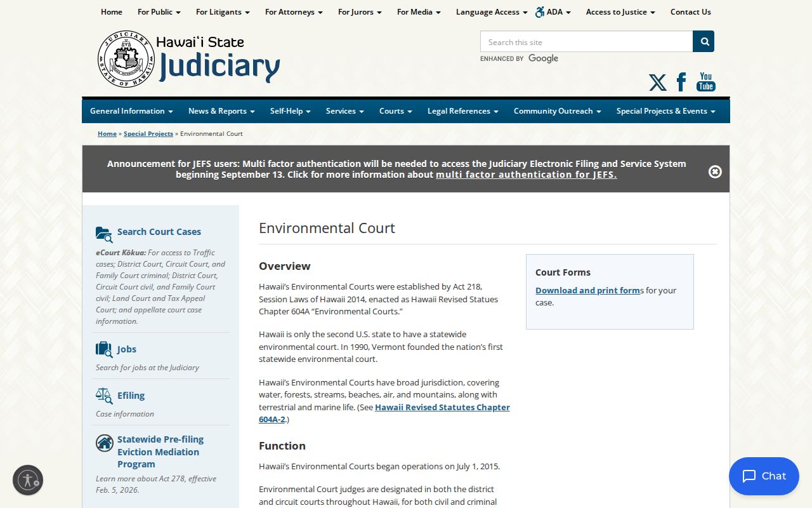
Task: Click the Search Court Cases folder icon
Action: point(104,234)
